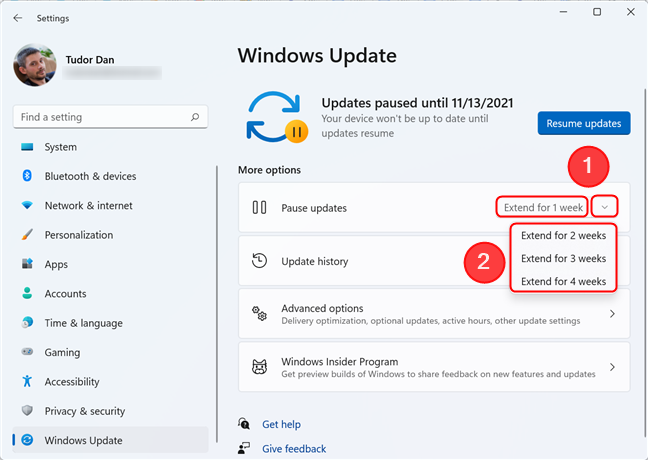Focus the Find a setting search box
This screenshot has height=460, width=648.
(x=110, y=117)
